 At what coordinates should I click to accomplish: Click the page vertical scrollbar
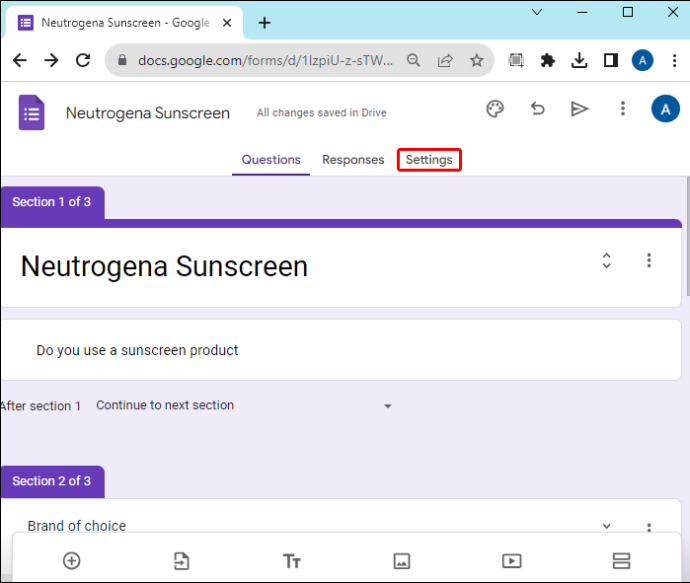pyautogui.click(x=688, y=237)
